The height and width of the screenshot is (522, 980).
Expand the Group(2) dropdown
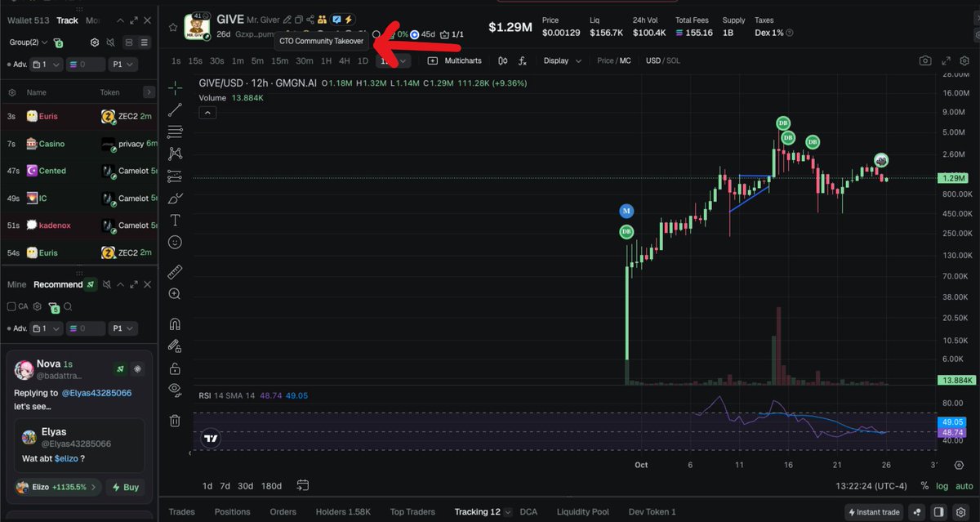click(x=29, y=42)
